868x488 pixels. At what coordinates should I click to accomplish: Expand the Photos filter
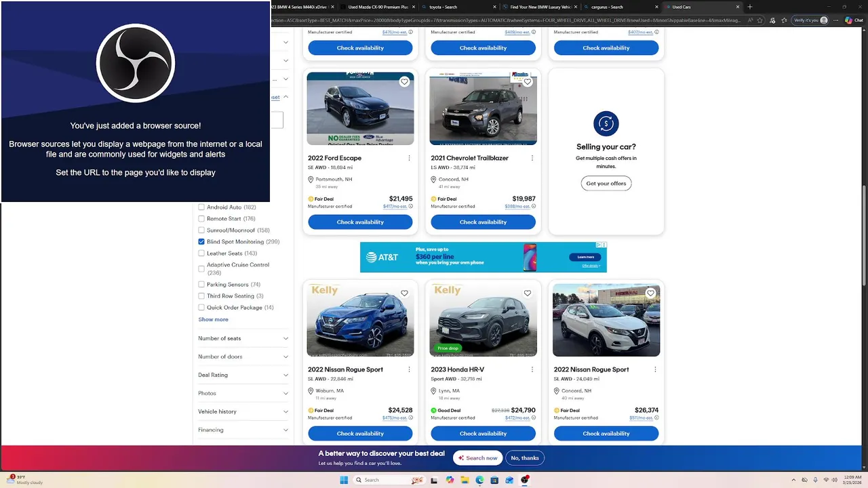243,393
